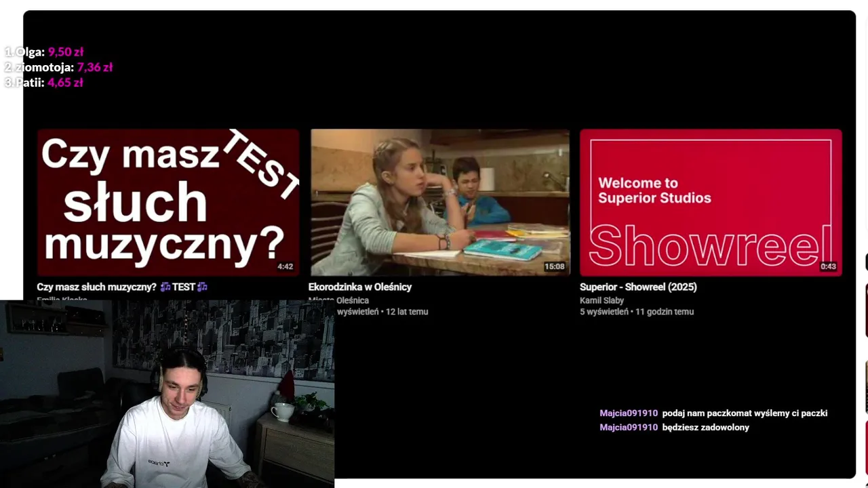Click title 'Ekorodzinka w Oleśnicy'
This screenshot has width=868, height=488.
click(360, 287)
